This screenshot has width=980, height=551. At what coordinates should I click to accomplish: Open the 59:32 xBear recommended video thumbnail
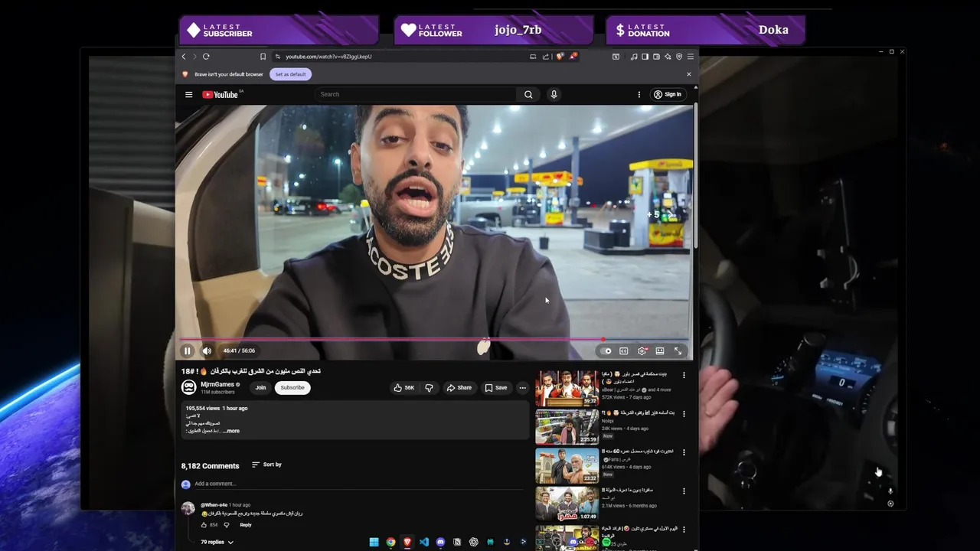click(x=567, y=388)
